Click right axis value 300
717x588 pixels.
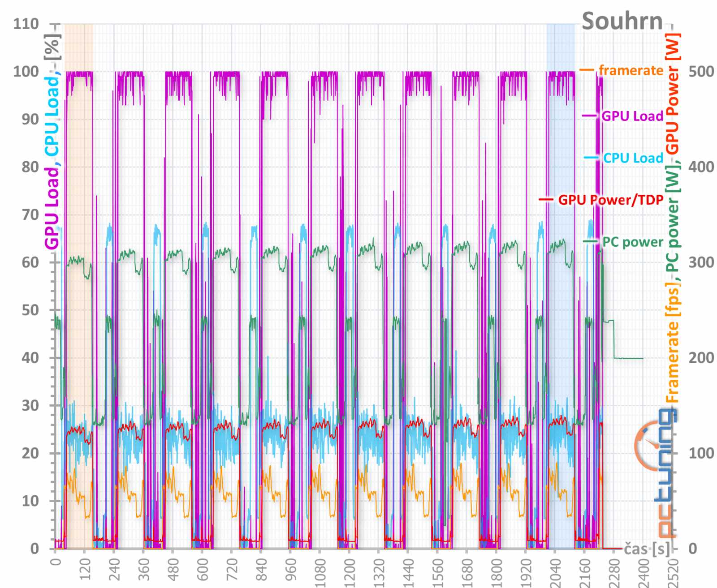(701, 262)
